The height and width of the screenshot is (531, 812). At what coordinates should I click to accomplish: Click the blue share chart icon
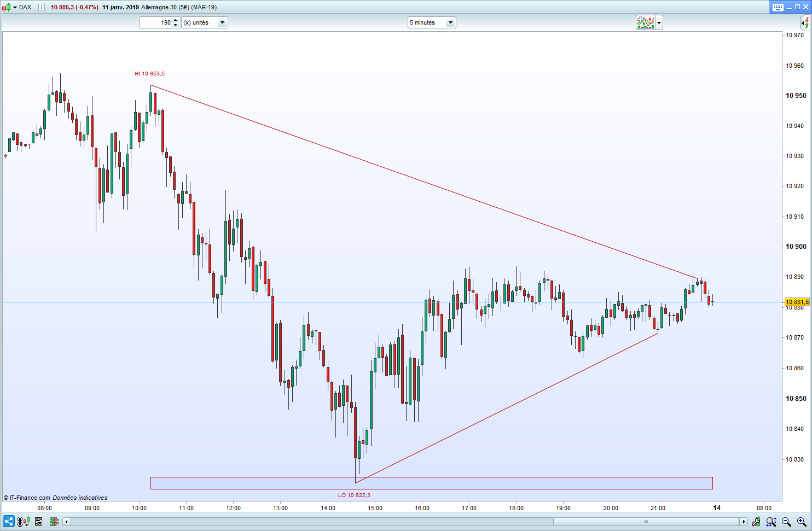[8, 521]
